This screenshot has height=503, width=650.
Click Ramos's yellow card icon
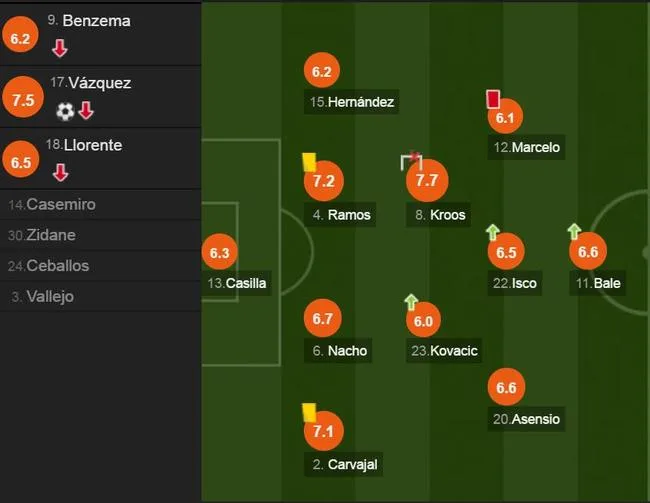tap(309, 162)
